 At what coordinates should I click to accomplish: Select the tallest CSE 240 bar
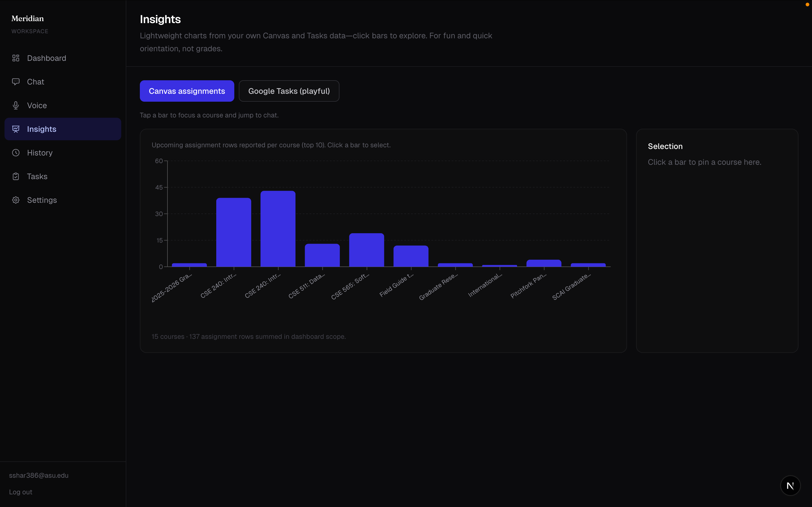coord(278,229)
